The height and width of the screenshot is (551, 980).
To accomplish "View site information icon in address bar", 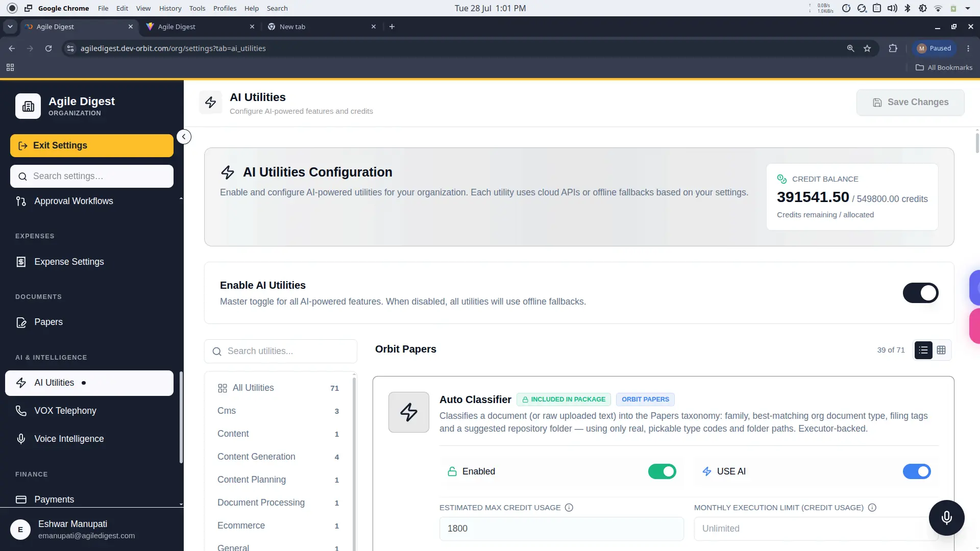I will (x=70, y=48).
